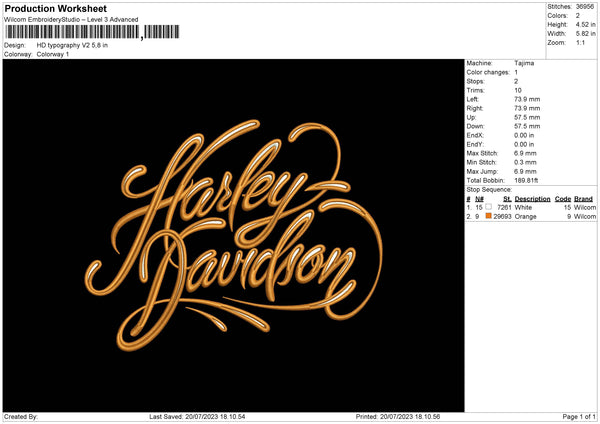Click the barcode under the worksheet header
This screenshot has width=600, height=424.
(x=92, y=32)
